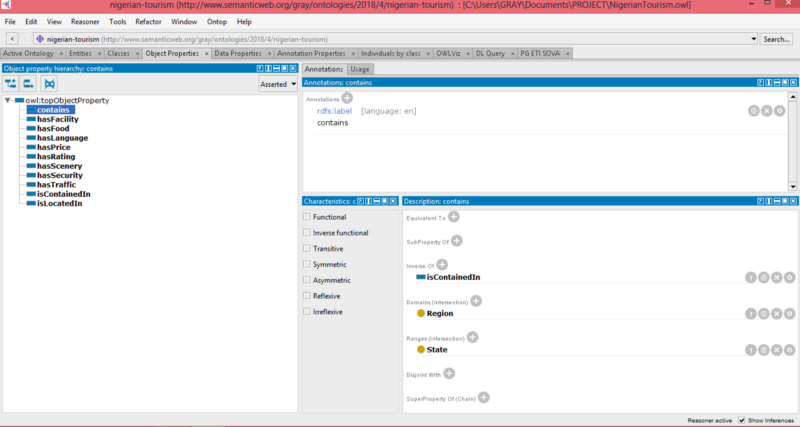Switch to the Data Properties tab
This screenshot has height=427, width=800.
pyautogui.click(x=238, y=53)
